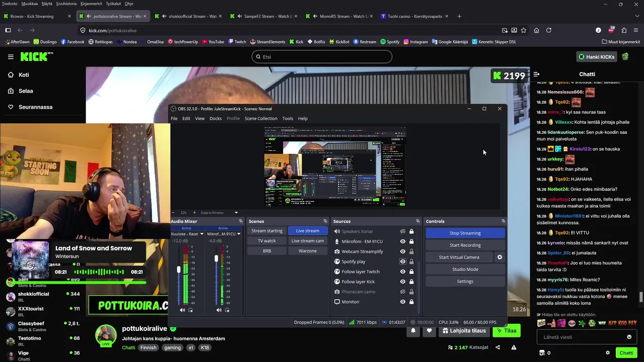Open Kick sidebar hamburger menu
Image resolution: width=644 pixels, height=362 pixels.
[11, 57]
